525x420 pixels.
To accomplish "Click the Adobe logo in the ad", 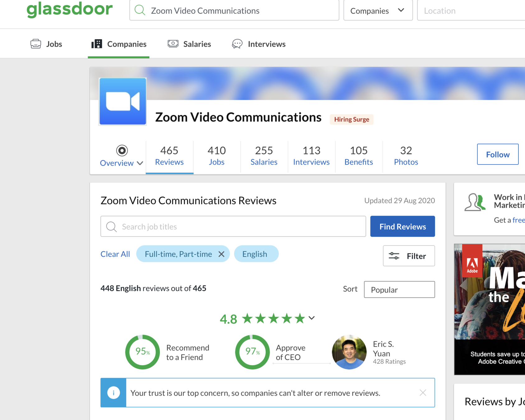I will (472, 261).
